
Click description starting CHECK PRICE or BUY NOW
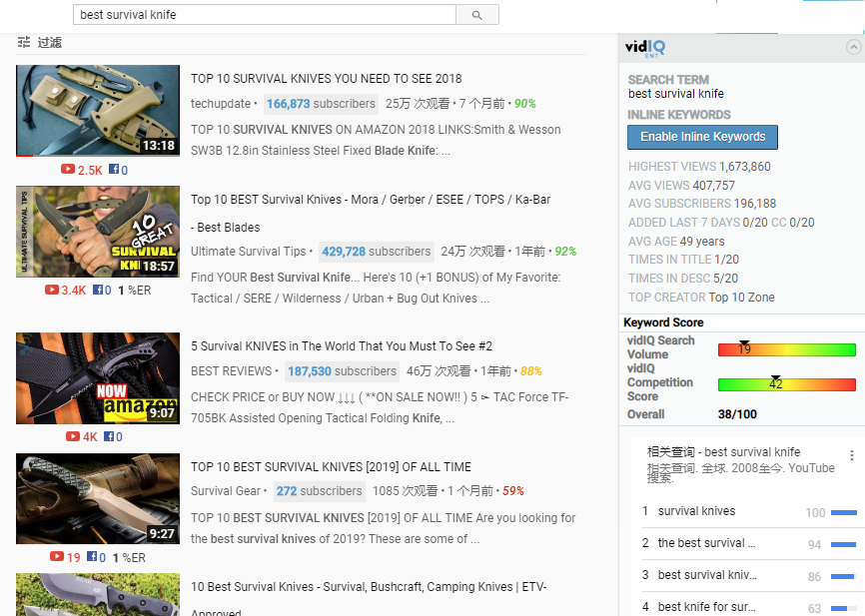click(x=380, y=407)
